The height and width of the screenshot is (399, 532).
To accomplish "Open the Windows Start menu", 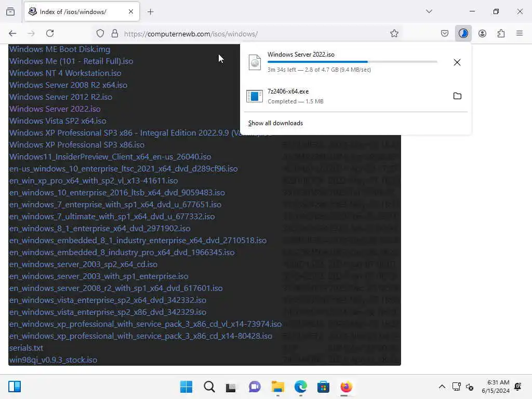I will [x=187, y=387].
